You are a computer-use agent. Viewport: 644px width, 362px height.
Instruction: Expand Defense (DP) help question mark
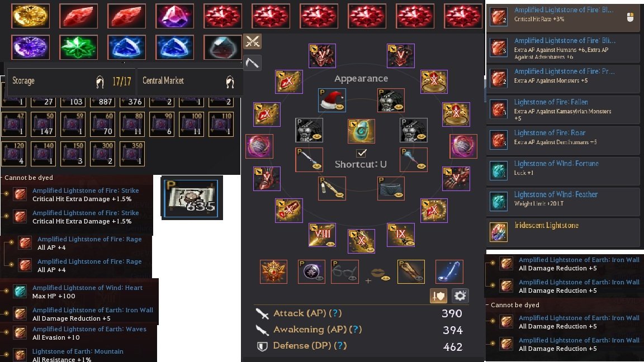(340, 346)
